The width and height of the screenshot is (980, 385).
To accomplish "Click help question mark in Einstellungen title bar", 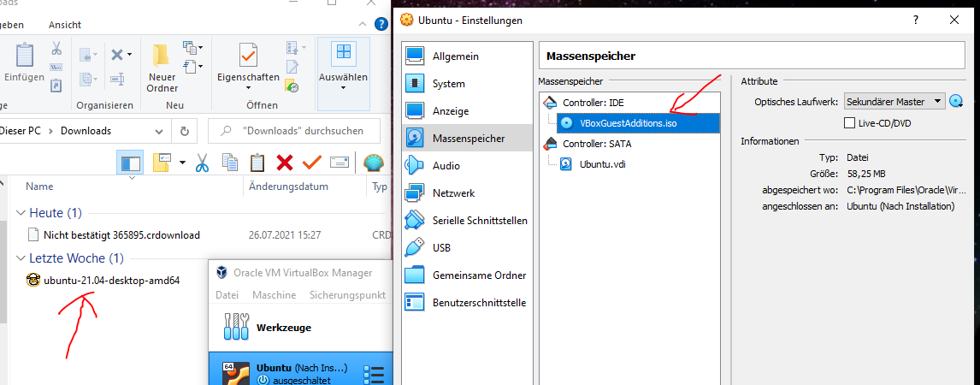I will (916, 20).
